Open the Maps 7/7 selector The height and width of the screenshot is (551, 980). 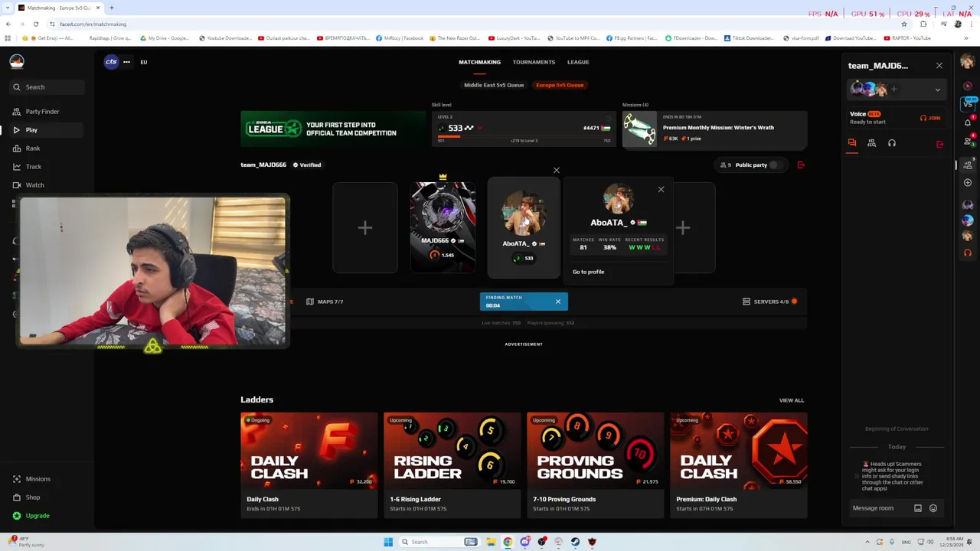(x=325, y=302)
